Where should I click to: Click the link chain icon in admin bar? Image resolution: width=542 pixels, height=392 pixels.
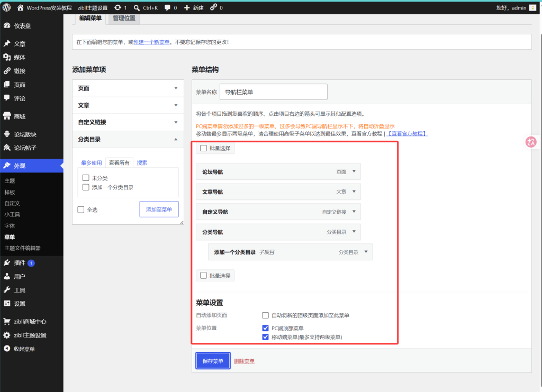[214, 7]
